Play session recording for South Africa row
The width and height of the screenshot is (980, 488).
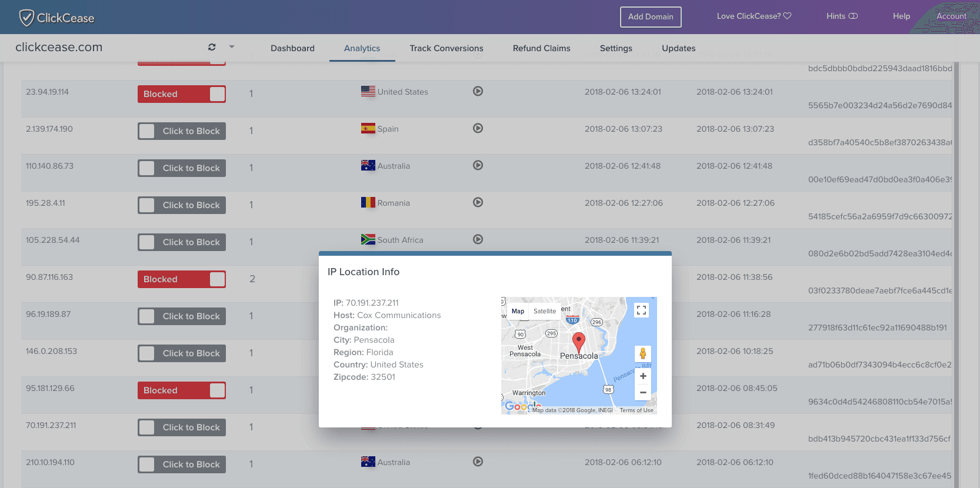tap(478, 239)
